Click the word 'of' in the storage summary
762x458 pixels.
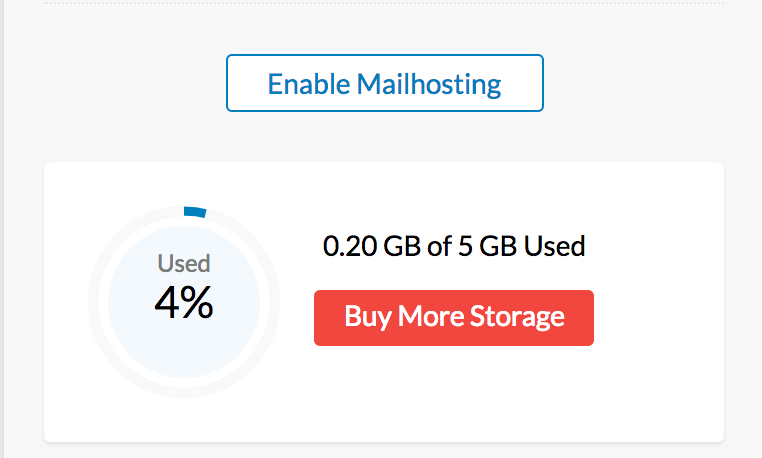439,246
